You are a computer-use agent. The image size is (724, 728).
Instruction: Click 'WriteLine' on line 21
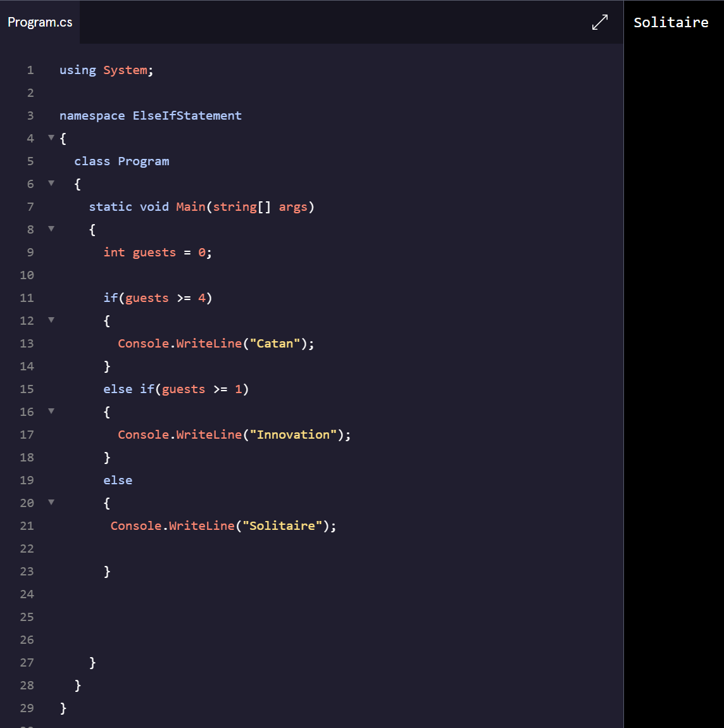point(202,525)
